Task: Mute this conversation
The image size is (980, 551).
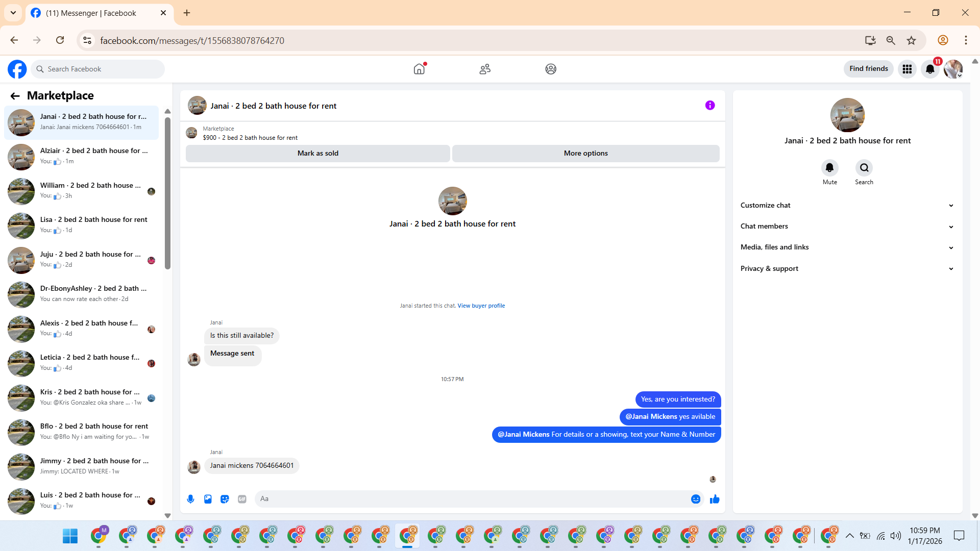Action: tap(829, 168)
